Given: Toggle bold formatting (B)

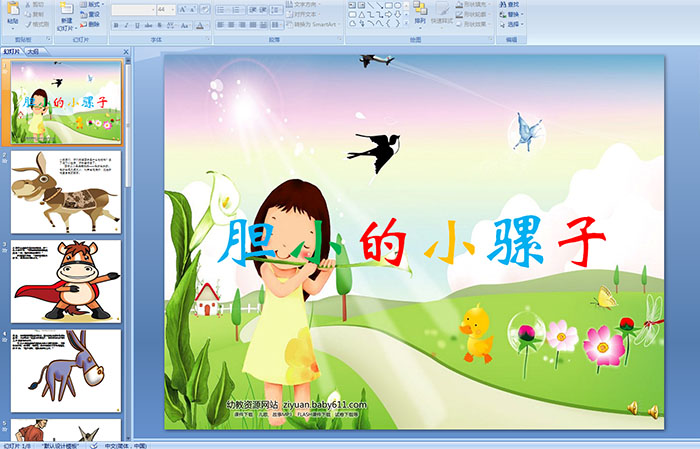Looking at the screenshot, I should click(x=115, y=25).
